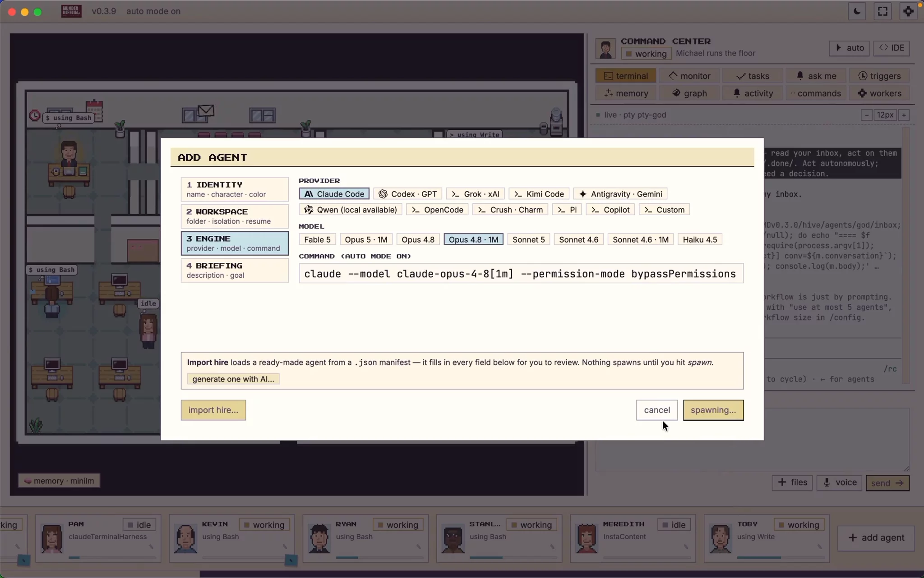Click generate one with AI button
924x578 pixels.
click(233, 379)
